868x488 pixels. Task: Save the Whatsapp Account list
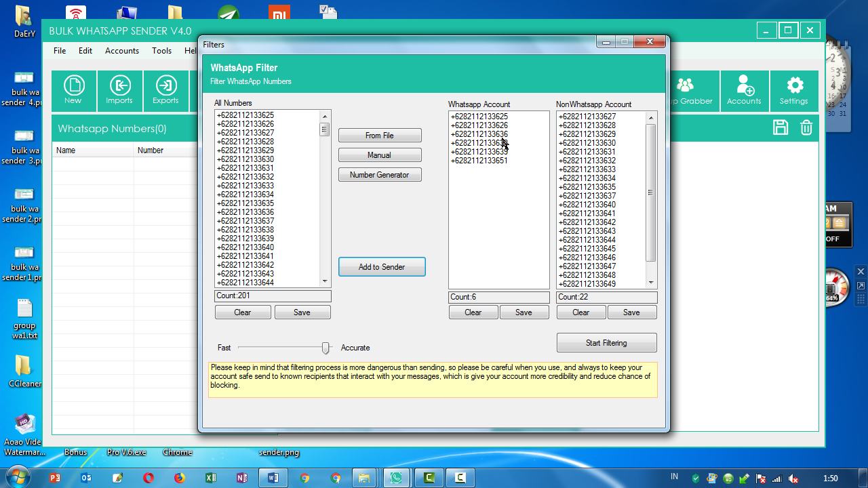point(524,312)
